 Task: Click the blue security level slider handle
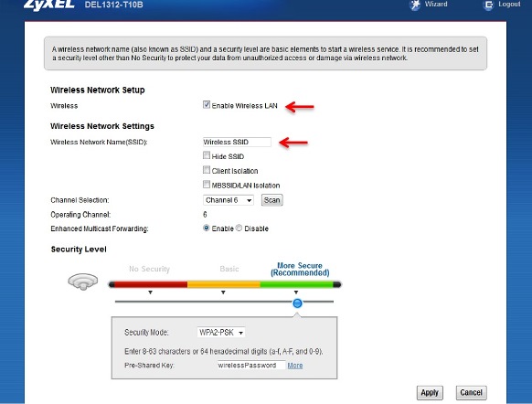click(x=297, y=303)
